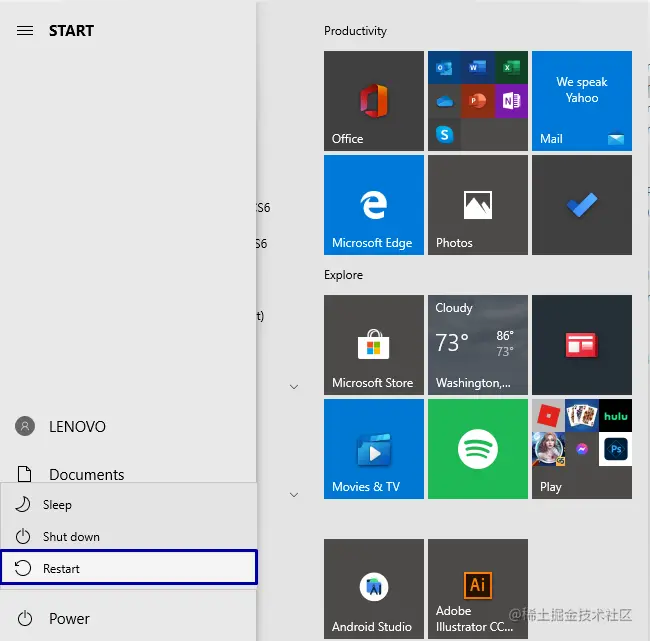Launch Excel from the Office apps folder
The height and width of the screenshot is (641, 650).
point(511,68)
